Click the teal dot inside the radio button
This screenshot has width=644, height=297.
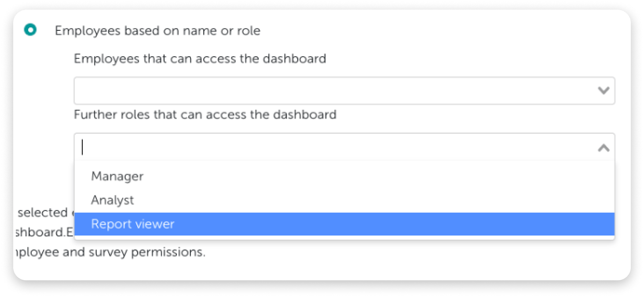coord(30,30)
